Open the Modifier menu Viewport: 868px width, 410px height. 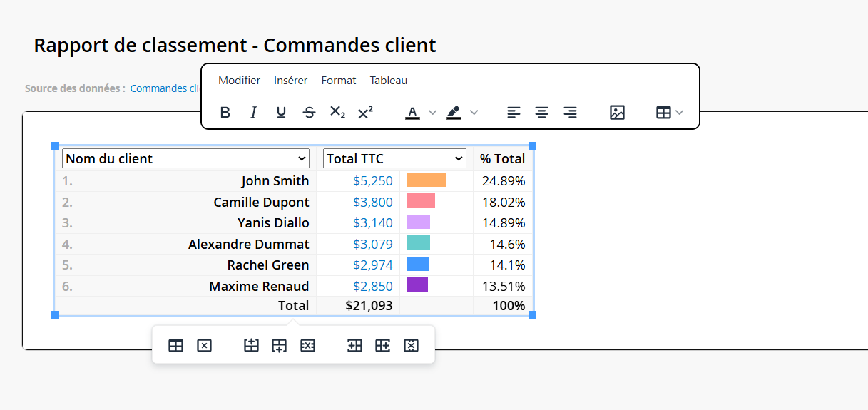point(239,81)
